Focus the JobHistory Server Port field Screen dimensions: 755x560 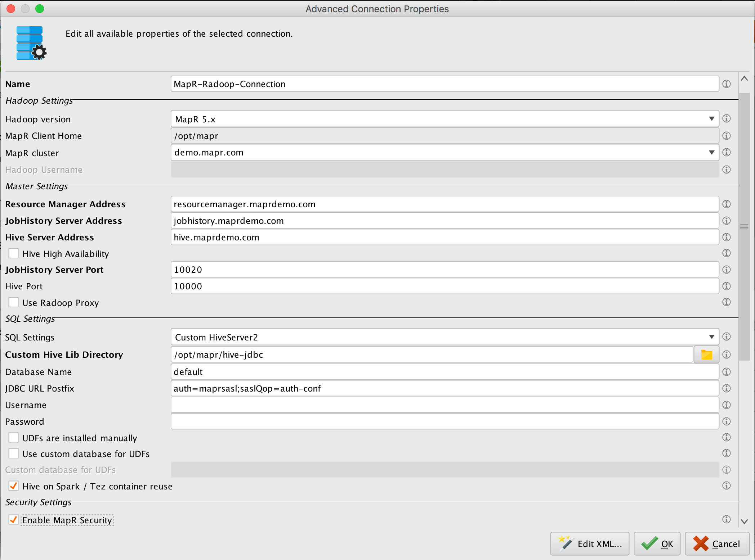click(x=445, y=270)
